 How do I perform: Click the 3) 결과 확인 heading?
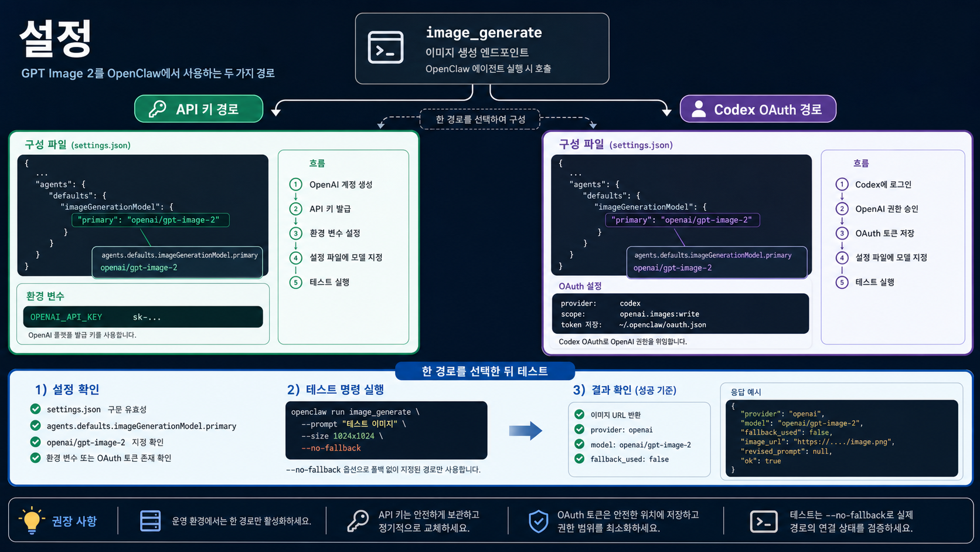coord(624,390)
